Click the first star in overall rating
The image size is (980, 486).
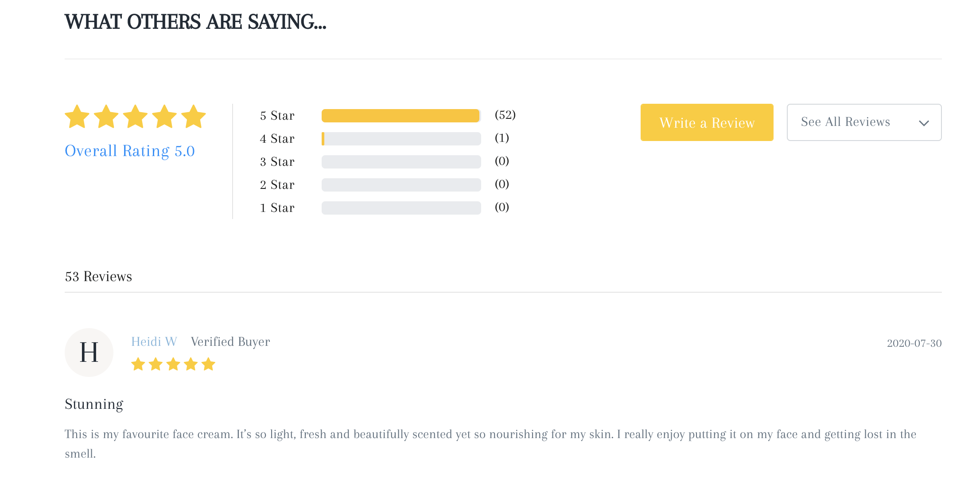point(77,117)
